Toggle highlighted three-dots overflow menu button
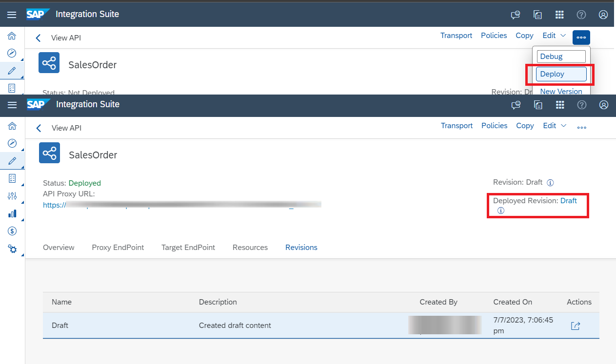 point(581,38)
